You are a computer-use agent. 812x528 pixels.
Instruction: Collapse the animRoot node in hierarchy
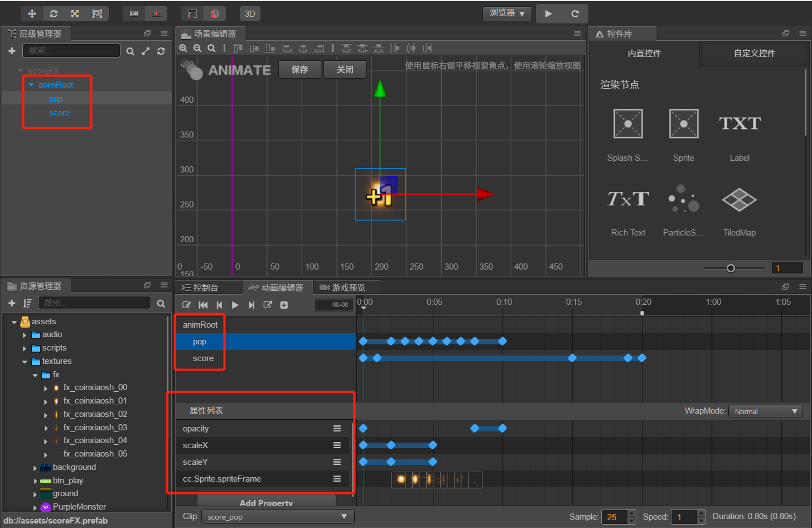31,85
